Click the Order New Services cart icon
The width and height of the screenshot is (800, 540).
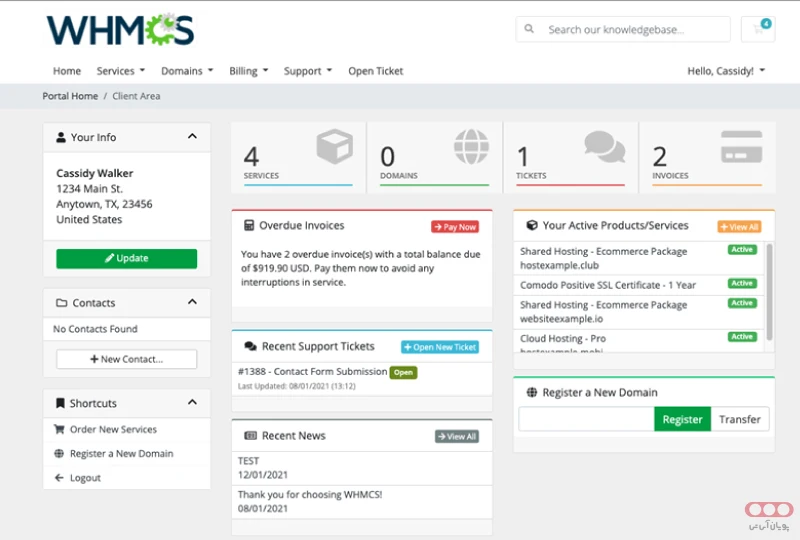59,429
